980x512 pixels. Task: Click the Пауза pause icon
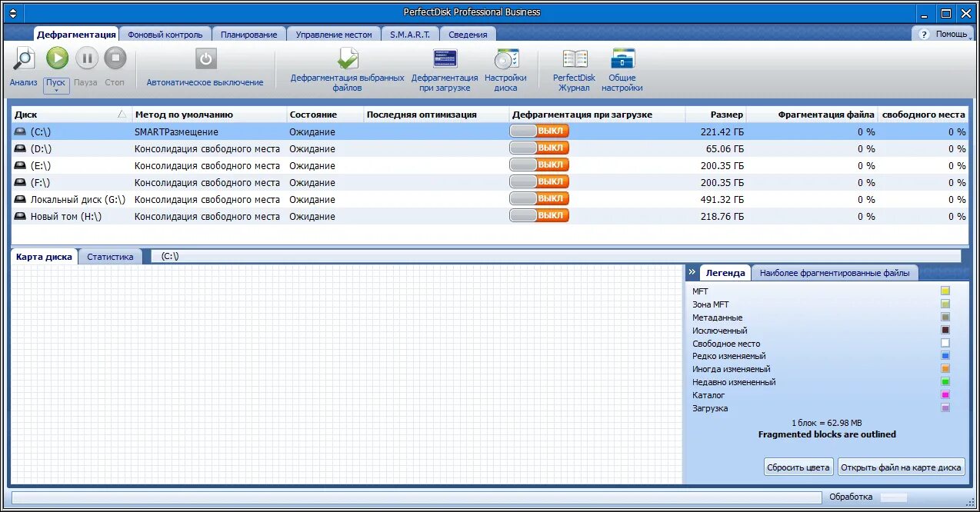coord(86,58)
